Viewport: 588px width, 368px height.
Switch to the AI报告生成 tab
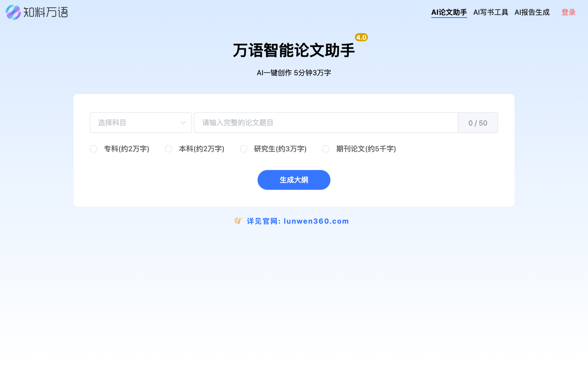coord(532,12)
